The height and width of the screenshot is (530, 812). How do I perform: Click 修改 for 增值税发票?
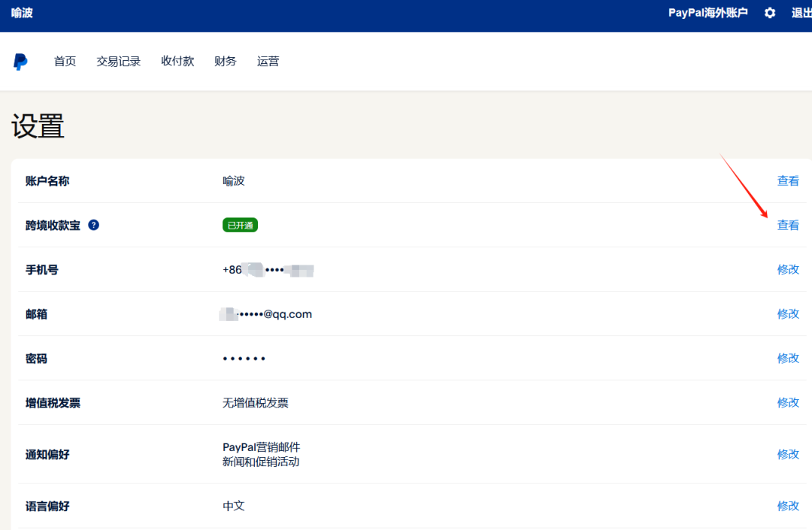pos(788,403)
